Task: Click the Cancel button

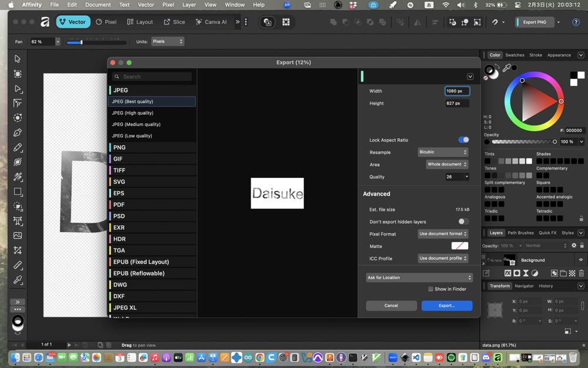Action: pyautogui.click(x=391, y=306)
